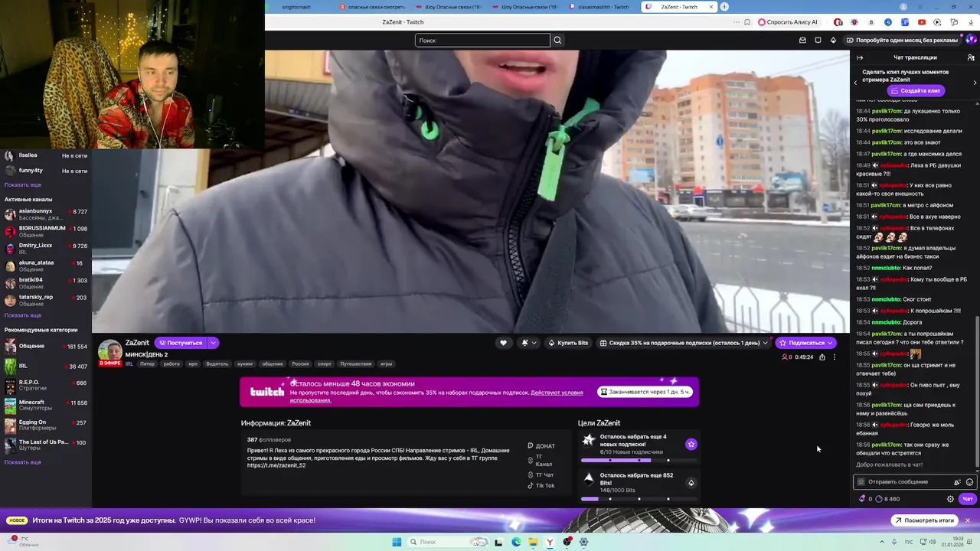
Task: Open Windows Start button
Action: 397,542
